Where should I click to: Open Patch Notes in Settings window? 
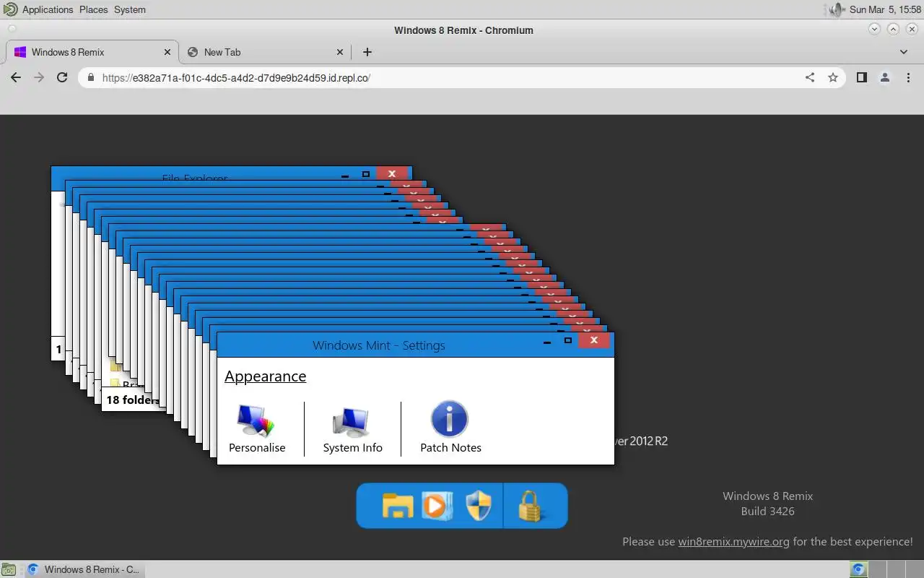450,427
